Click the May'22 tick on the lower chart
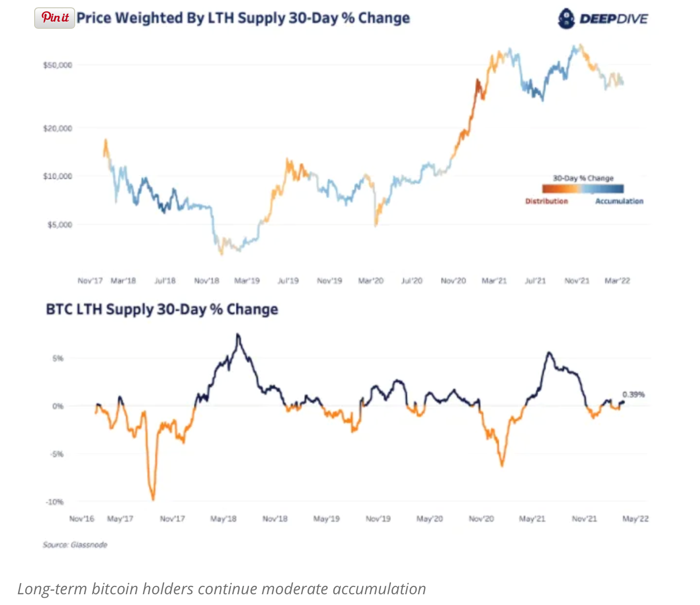700x605 pixels. pyautogui.click(x=636, y=519)
